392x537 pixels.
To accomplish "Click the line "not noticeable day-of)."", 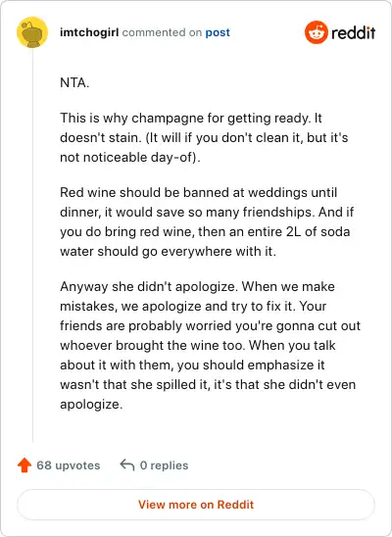I will (130, 158).
